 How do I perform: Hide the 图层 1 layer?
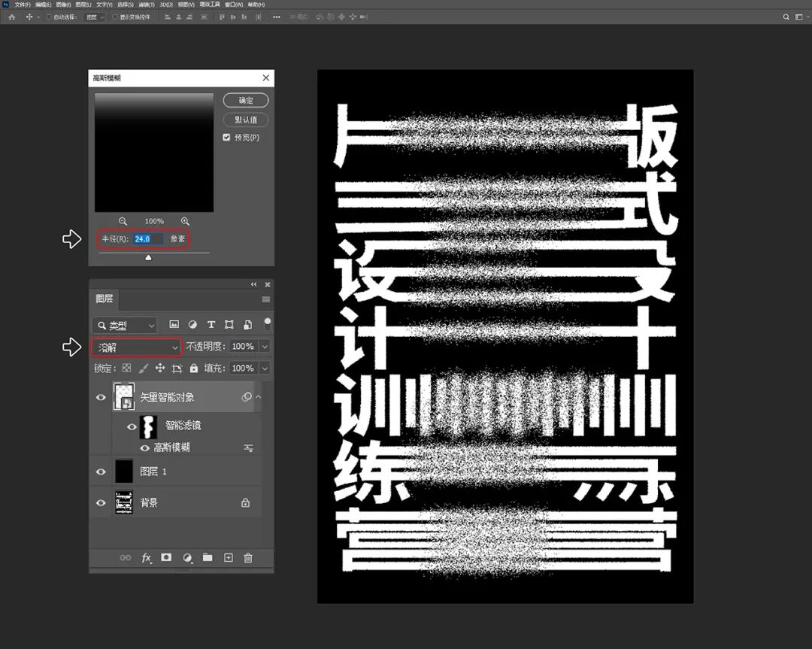101,472
